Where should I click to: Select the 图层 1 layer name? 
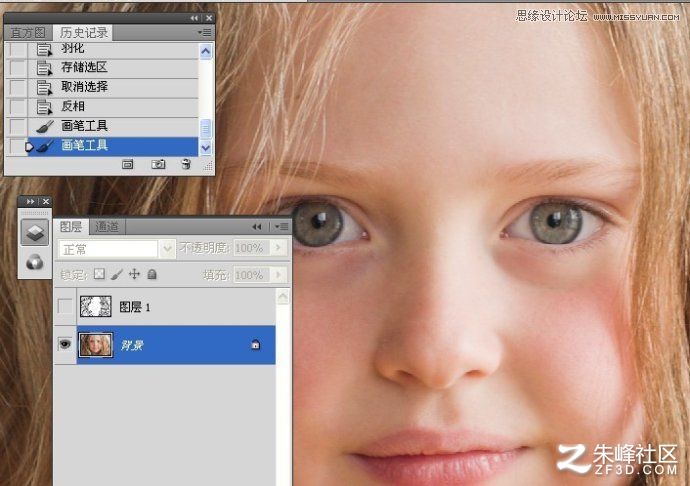135,307
